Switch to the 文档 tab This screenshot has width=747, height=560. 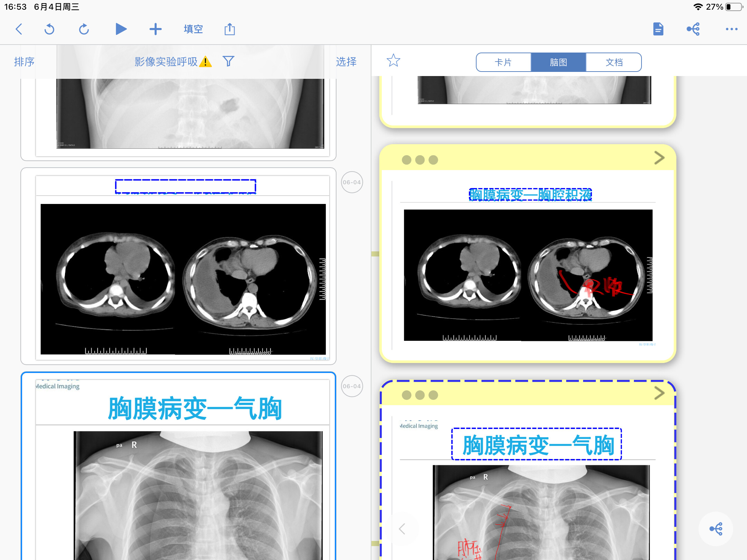614,62
